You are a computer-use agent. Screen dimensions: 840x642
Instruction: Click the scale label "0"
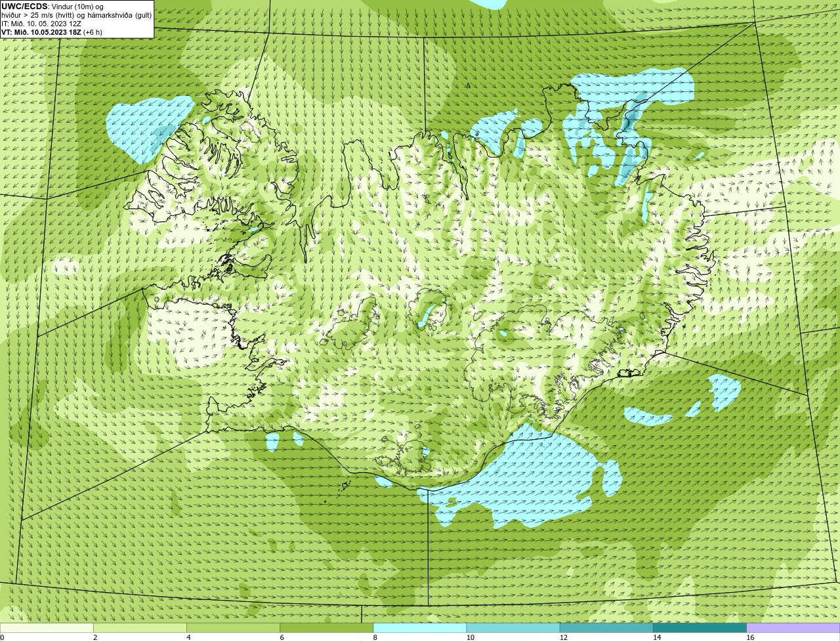click(x=2, y=637)
